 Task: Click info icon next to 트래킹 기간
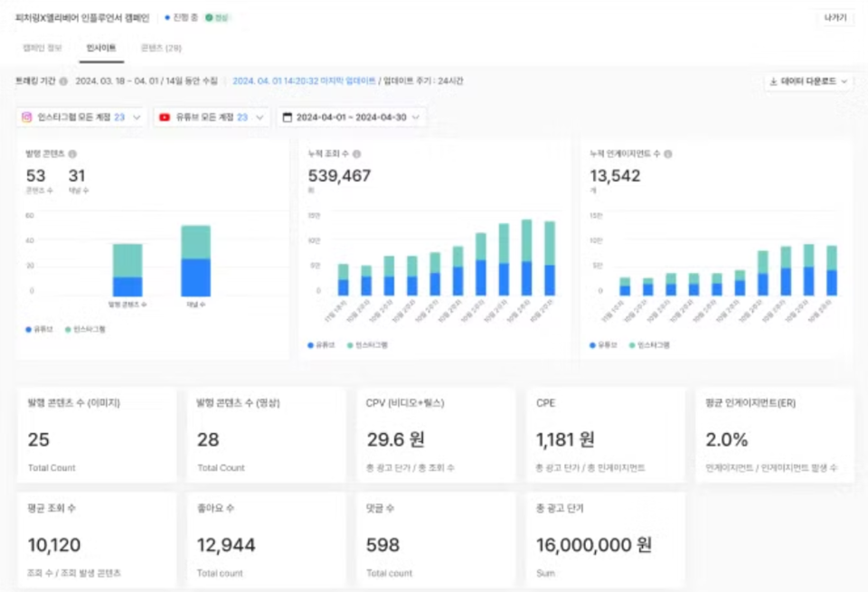click(x=63, y=81)
